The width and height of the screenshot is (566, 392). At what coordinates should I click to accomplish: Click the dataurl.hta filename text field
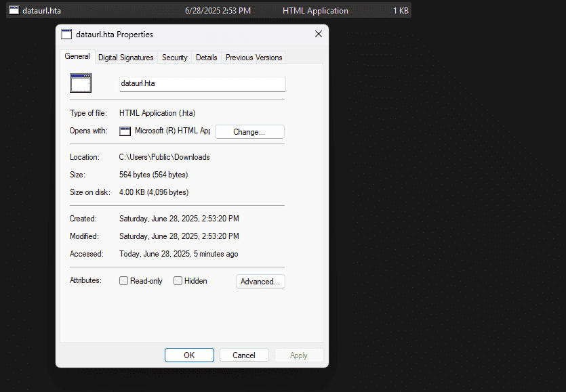[203, 84]
